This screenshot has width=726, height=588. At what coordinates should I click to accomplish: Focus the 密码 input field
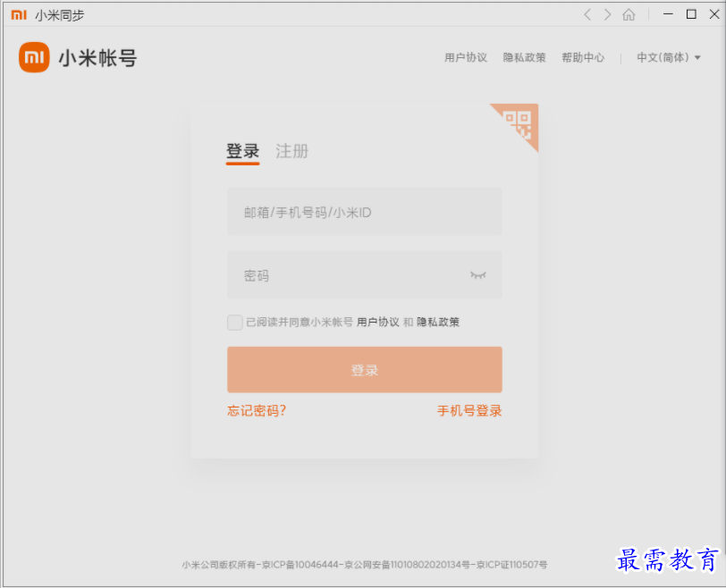point(365,275)
